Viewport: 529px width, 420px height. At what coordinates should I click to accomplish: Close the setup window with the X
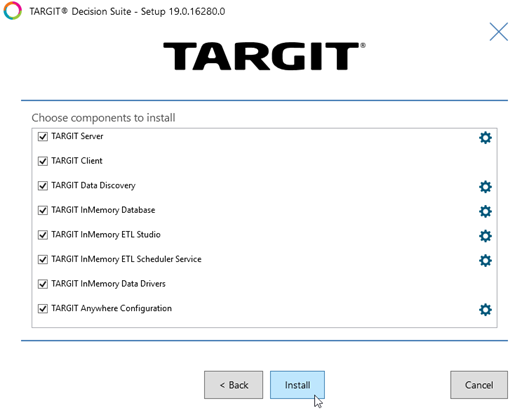[x=498, y=32]
